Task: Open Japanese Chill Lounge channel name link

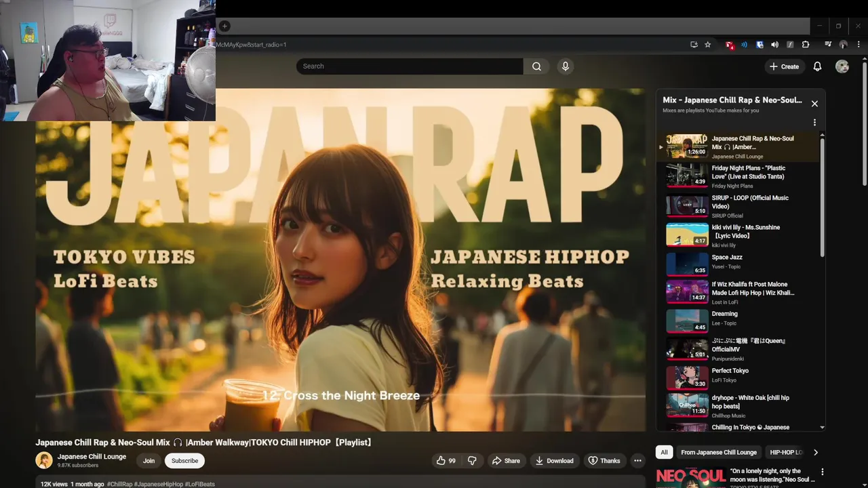Action: tap(92, 457)
